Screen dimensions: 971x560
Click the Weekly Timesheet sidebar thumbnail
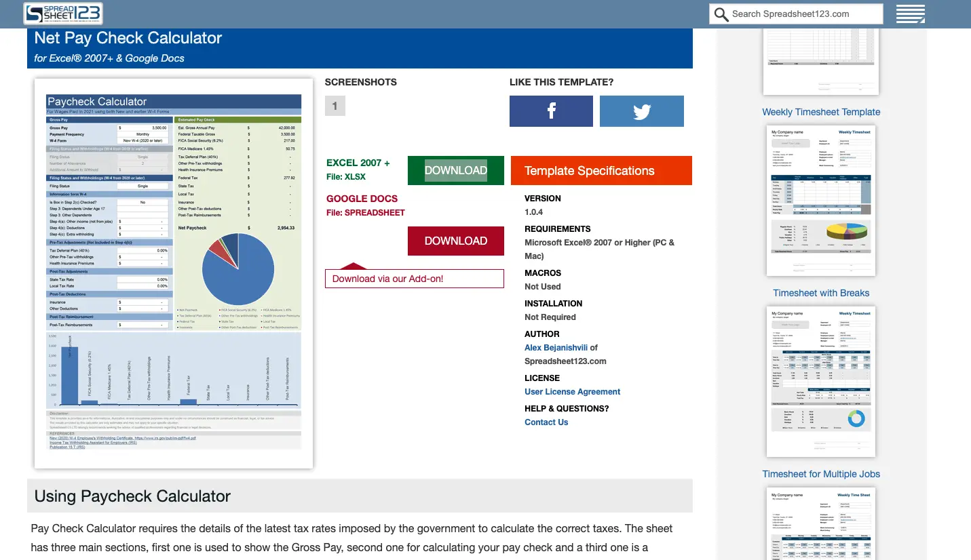pyautogui.click(x=821, y=200)
